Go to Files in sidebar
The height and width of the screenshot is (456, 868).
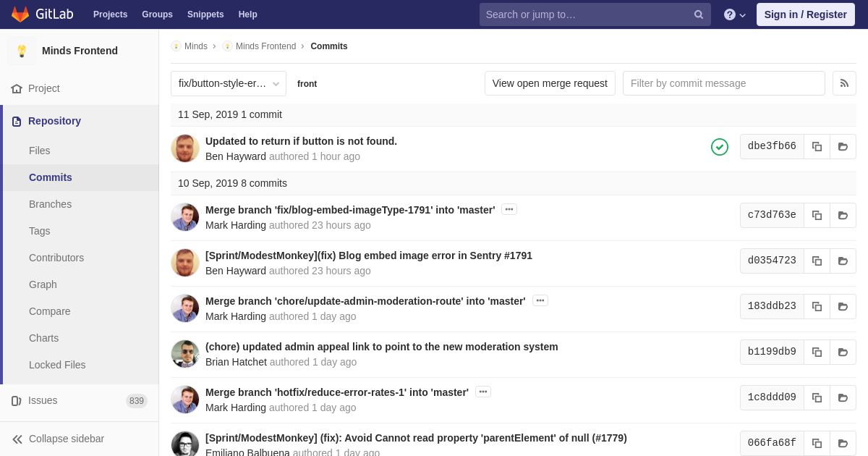pos(40,151)
